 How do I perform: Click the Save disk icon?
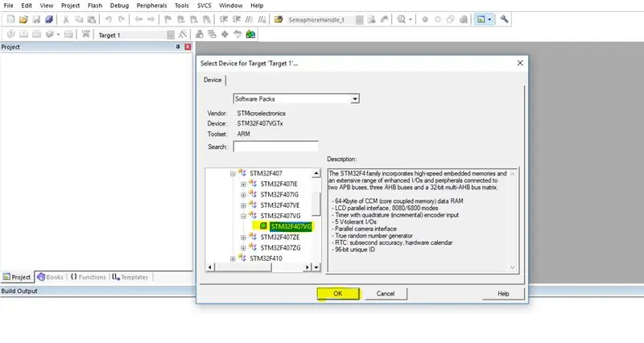point(36,19)
